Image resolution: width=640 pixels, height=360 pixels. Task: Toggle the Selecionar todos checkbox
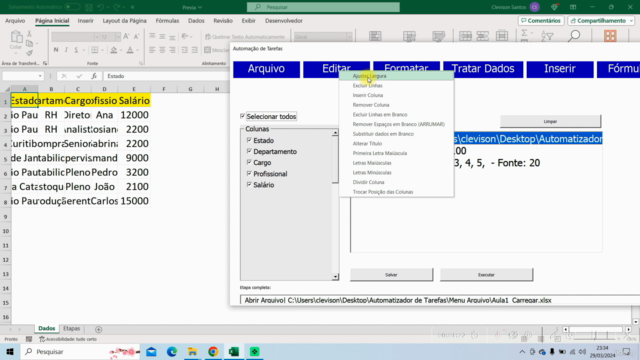[242, 116]
